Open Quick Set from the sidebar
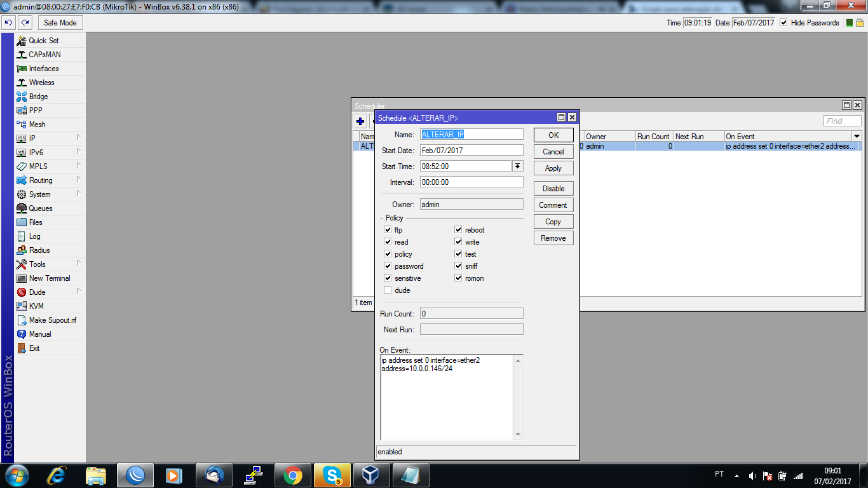 tap(43, 40)
